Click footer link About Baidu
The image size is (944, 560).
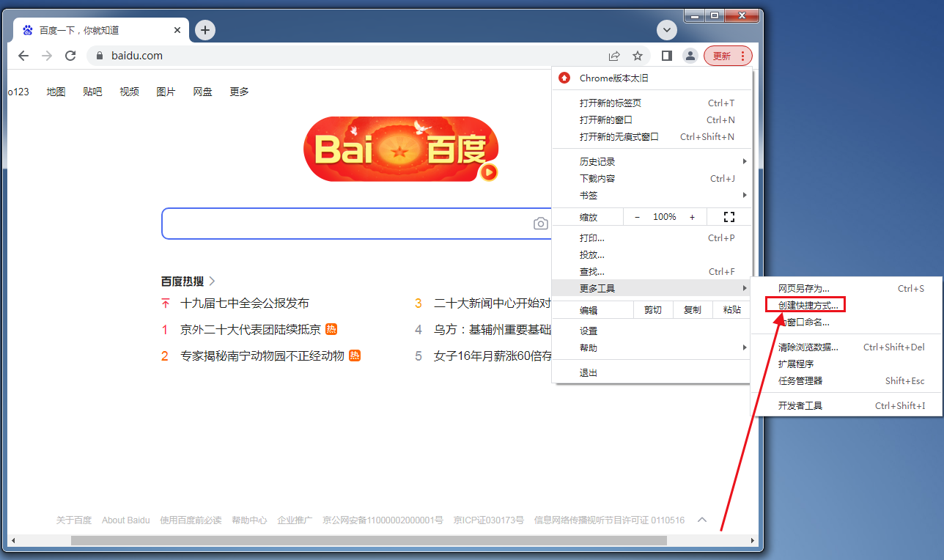[126, 520]
